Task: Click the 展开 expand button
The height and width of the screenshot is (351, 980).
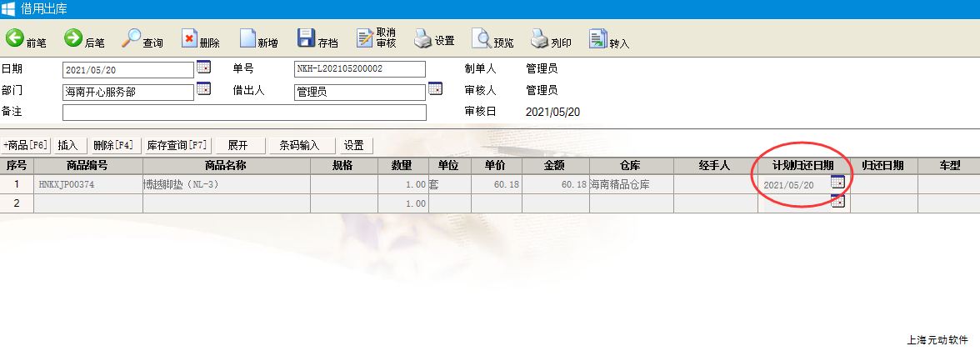Action: click(x=238, y=145)
